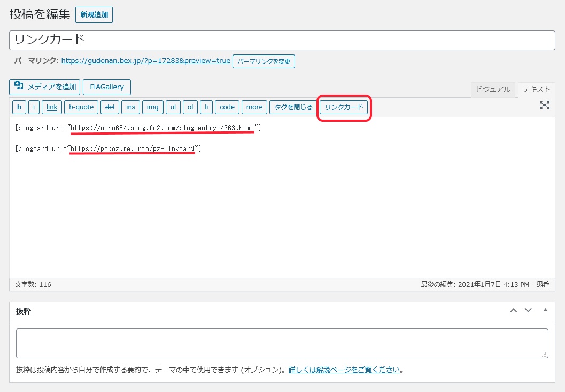Insert image with the img quicktag
565x392 pixels.
[x=152, y=107]
